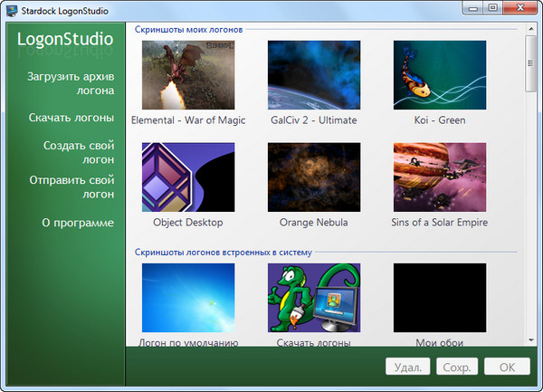Minimize the LogonStudio window
Viewport: 543px width, 392px height.
pos(473,8)
